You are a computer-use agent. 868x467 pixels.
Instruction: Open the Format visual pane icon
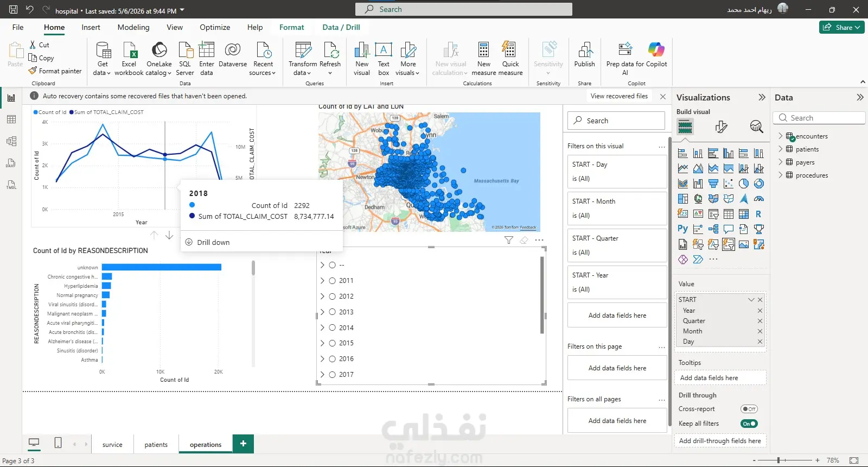click(721, 127)
